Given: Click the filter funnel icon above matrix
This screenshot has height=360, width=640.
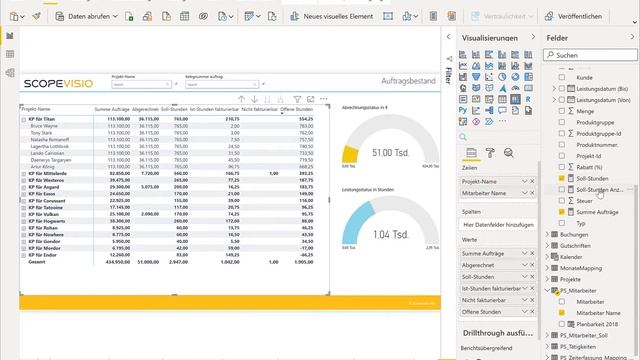Looking at the screenshot, I should (297, 99).
